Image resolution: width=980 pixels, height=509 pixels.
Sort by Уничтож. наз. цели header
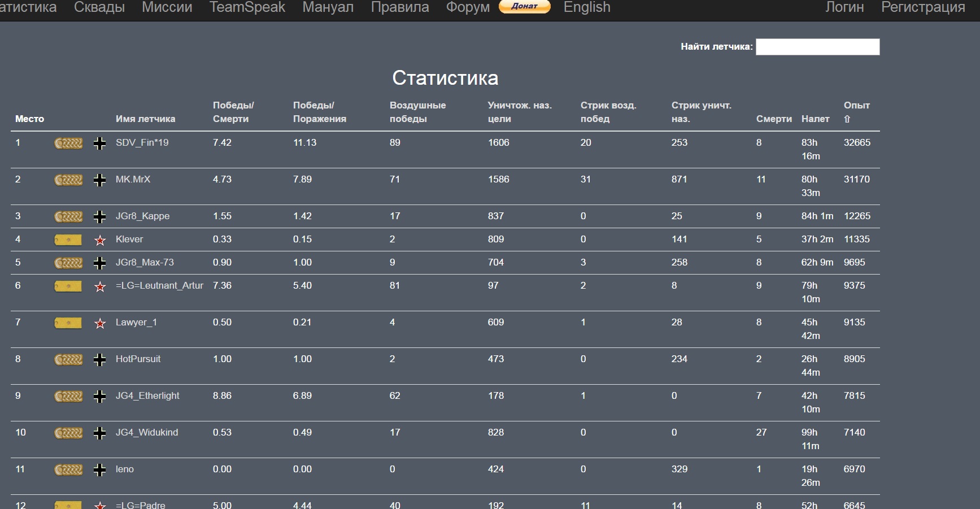pyautogui.click(x=520, y=112)
